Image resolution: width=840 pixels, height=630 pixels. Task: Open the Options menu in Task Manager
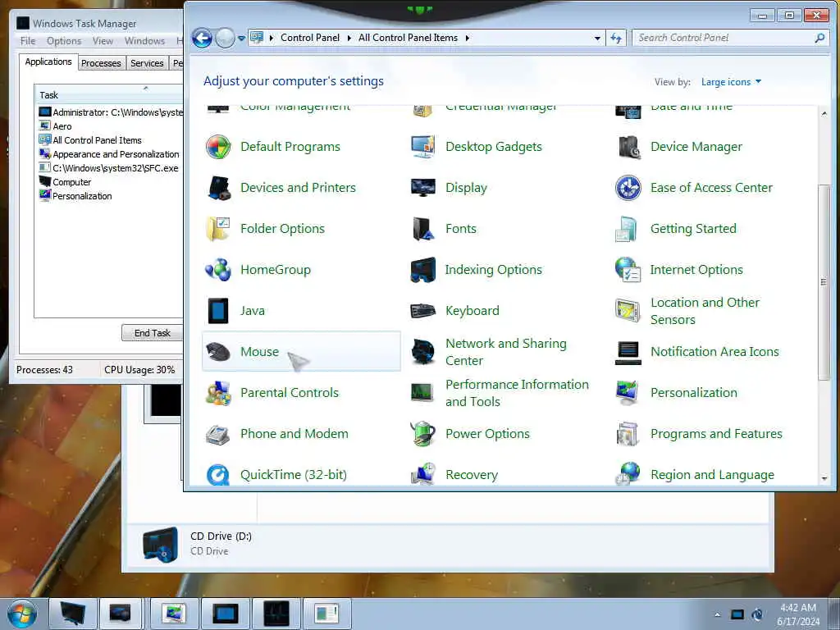coord(64,41)
